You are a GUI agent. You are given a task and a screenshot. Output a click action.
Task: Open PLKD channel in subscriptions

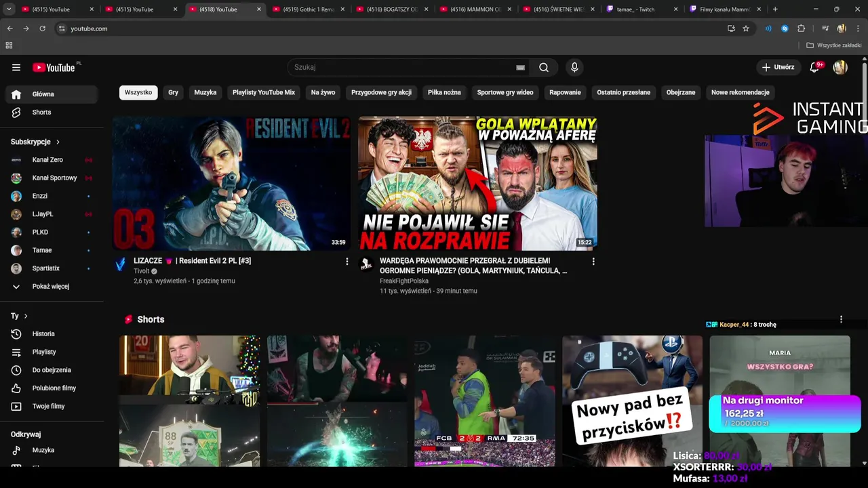[x=52, y=232]
